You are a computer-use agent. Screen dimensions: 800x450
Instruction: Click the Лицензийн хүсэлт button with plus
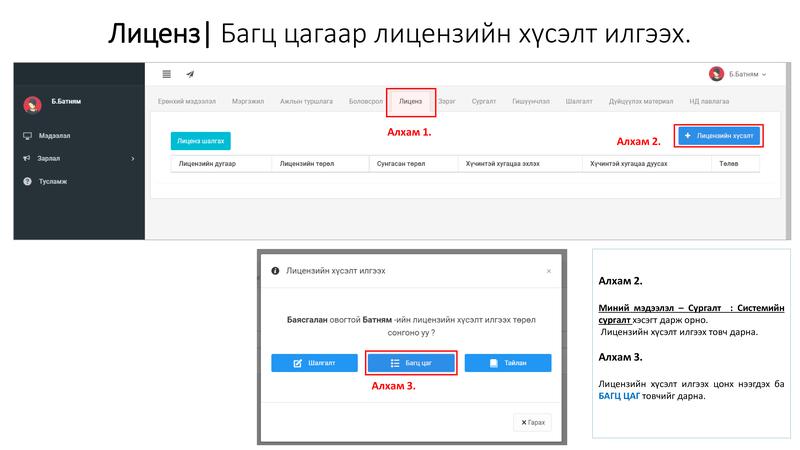[718, 135]
